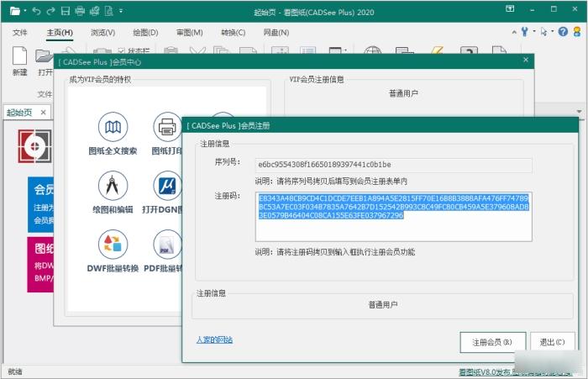The width and height of the screenshot is (588, 379).
Task: Open the 看图纸V8.0发布 status bar link
Action: 516,372
